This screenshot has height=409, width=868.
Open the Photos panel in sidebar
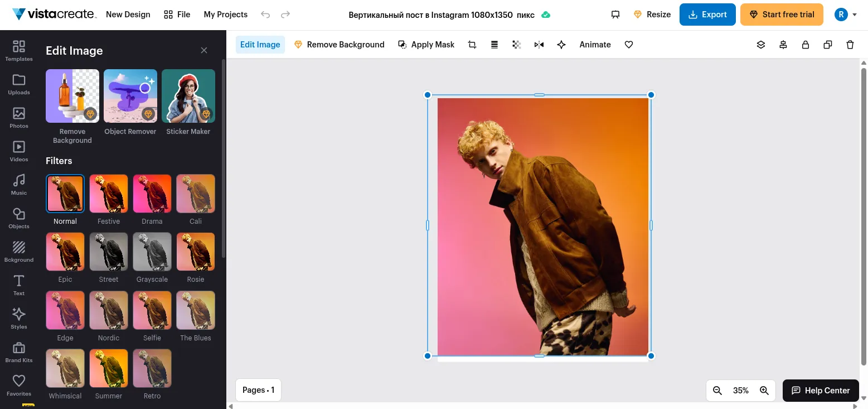coord(18,118)
